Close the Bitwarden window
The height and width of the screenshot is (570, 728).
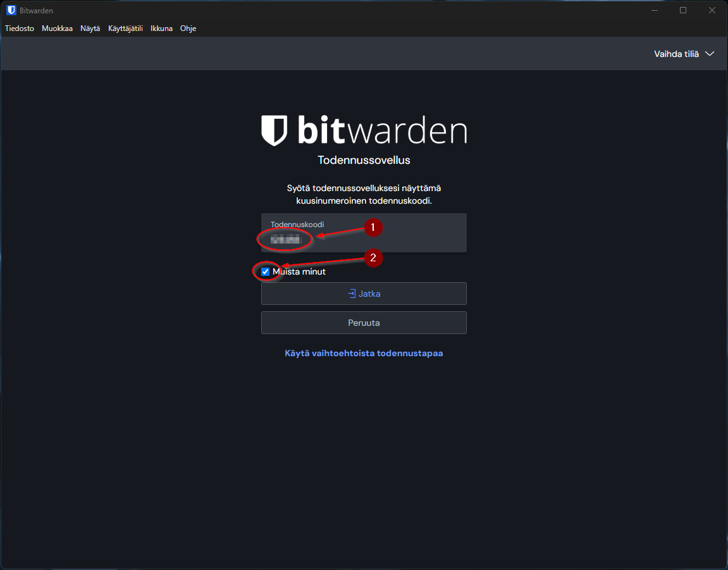(712, 10)
